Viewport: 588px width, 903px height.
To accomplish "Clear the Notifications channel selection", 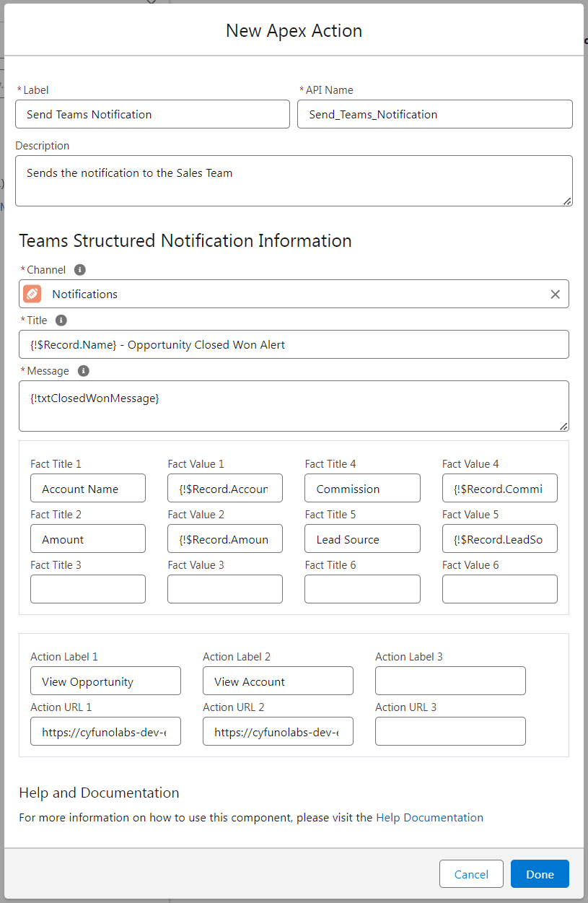I will (555, 295).
